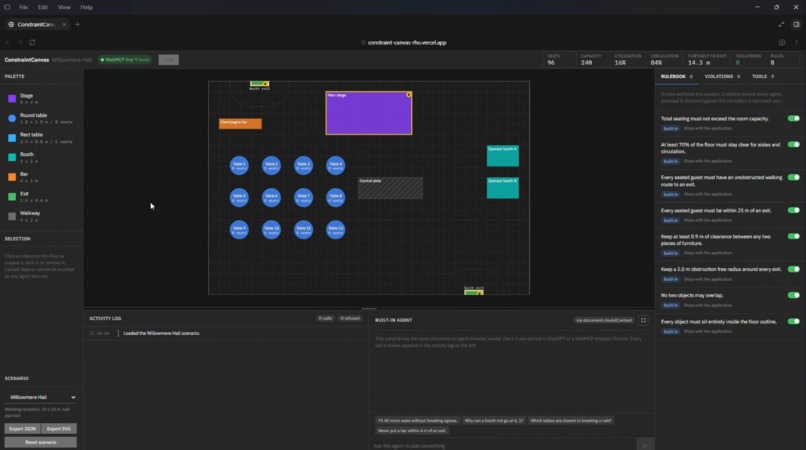The image size is (806, 450).
Task: Click the gray button beside WebMCP badge
Action: click(x=169, y=60)
